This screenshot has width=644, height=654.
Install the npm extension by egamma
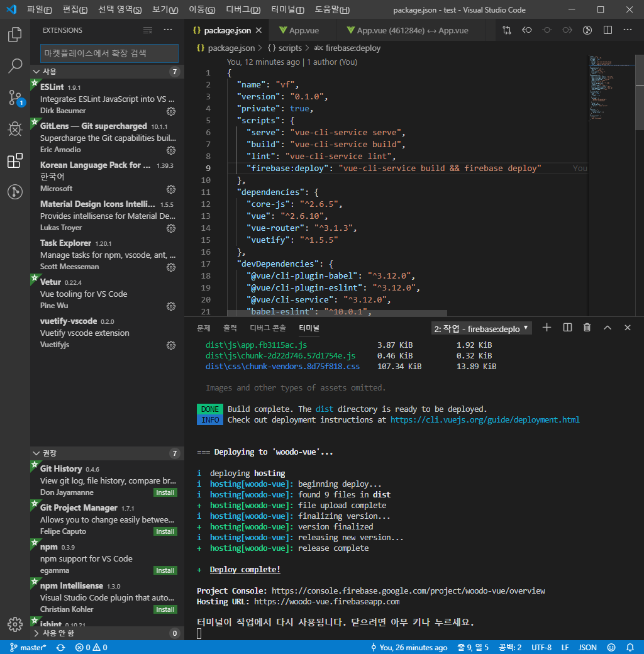pyautogui.click(x=165, y=570)
